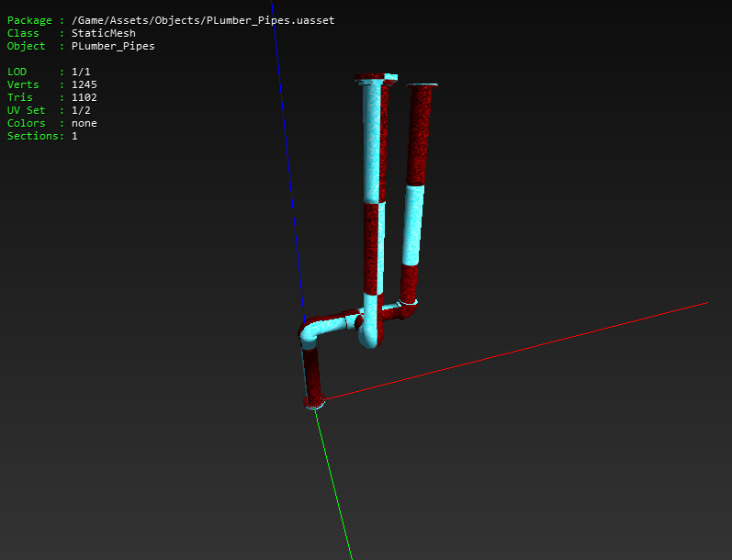Click the Colors value 'none'
The image size is (732, 560).
tap(84, 123)
